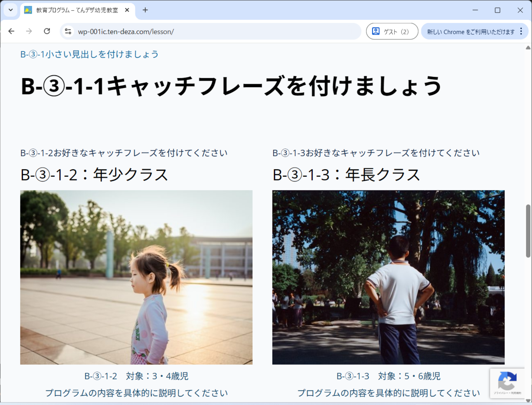Expand the tab search dropdown arrow
The width and height of the screenshot is (532, 405).
click(11, 10)
